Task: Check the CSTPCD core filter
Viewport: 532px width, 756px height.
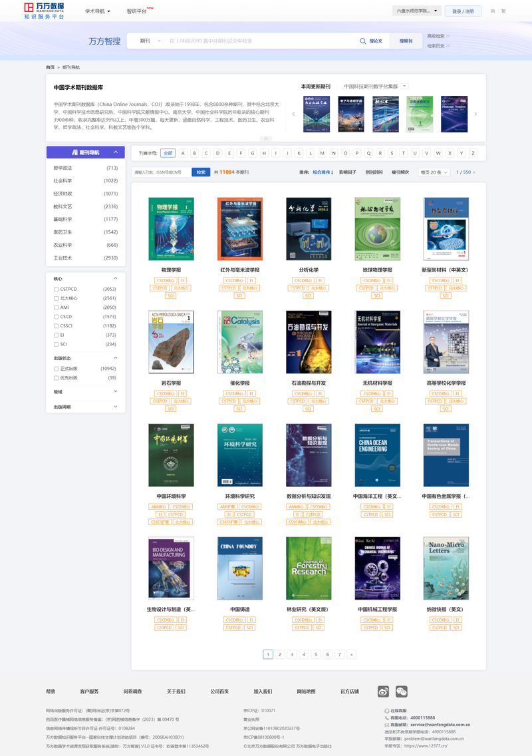Action: [56, 289]
